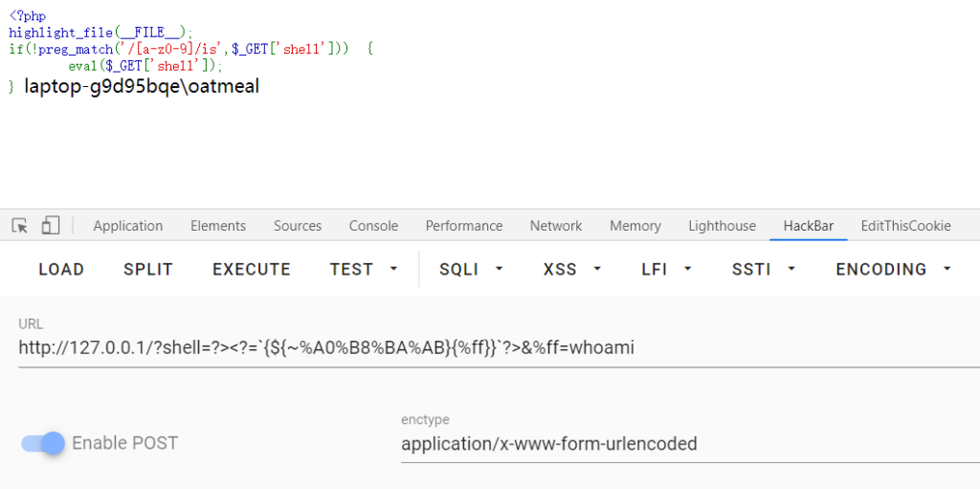Click the eval($_GET['shell']) code line
The image size is (980, 489).
click(145, 65)
